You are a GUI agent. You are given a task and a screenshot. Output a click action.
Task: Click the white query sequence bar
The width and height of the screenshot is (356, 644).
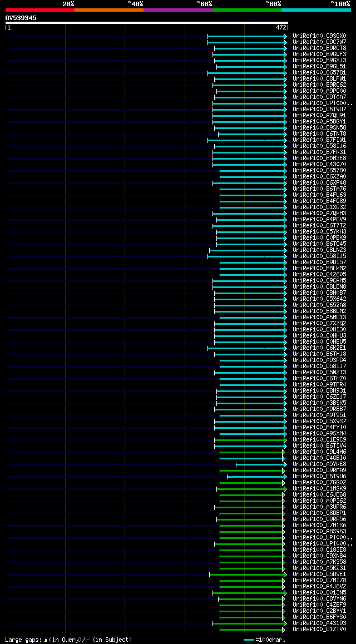pyautogui.click(x=147, y=23)
